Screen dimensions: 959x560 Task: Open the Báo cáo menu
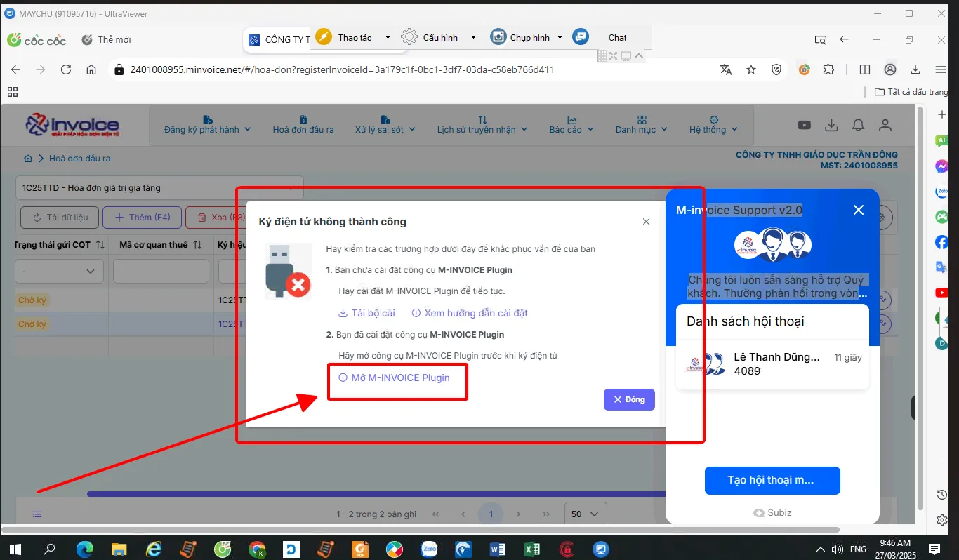tap(571, 125)
